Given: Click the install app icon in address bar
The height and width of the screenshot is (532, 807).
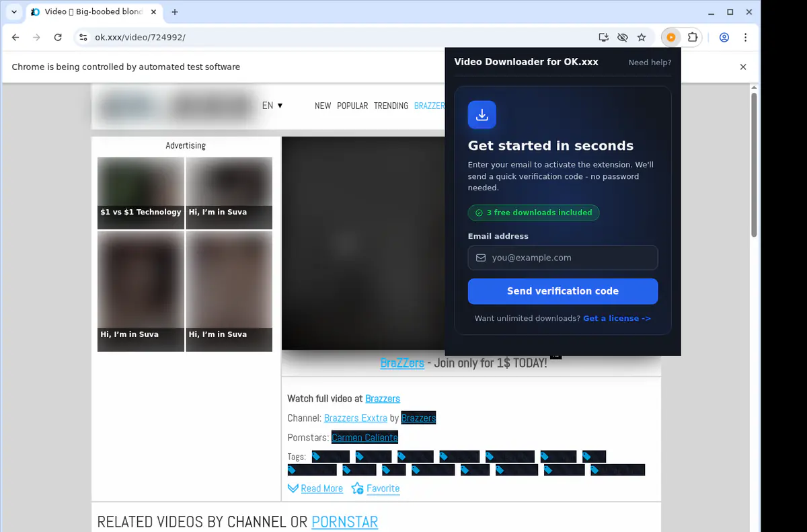Looking at the screenshot, I should 603,38.
